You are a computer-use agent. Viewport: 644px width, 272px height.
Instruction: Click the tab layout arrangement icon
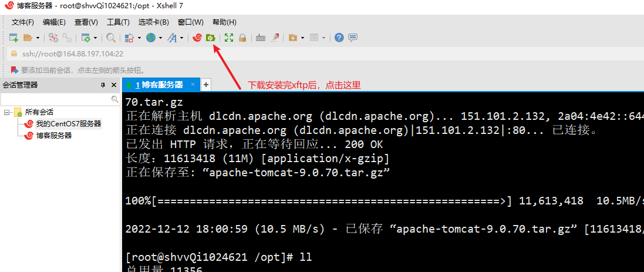point(314,38)
